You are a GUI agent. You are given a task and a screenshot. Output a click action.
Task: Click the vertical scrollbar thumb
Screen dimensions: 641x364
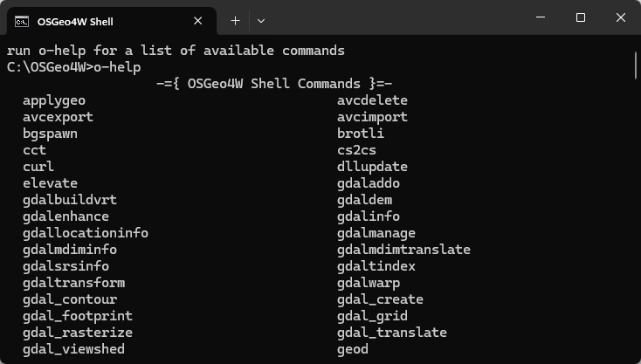[636, 64]
